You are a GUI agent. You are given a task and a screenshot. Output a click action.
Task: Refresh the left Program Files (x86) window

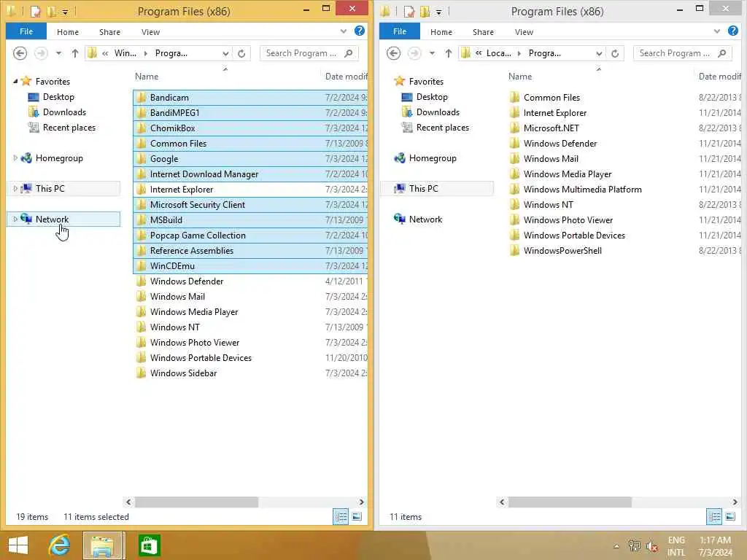tap(241, 53)
